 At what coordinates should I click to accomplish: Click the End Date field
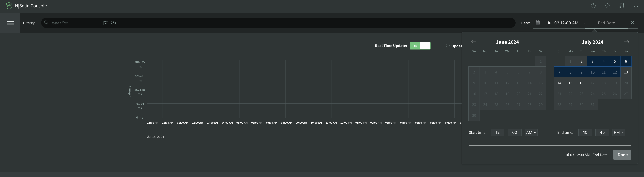click(x=606, y=23)
